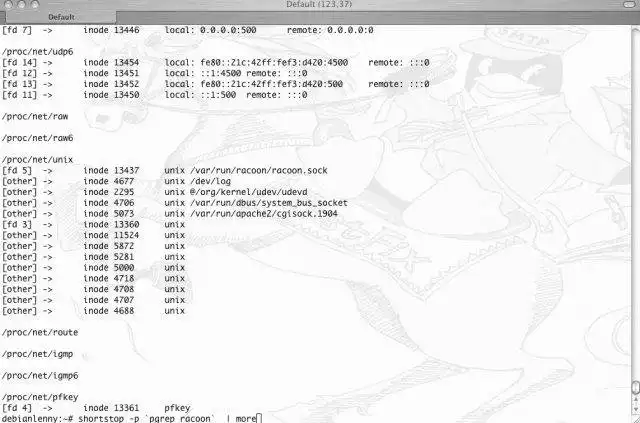Click the /proc/net/unix heading
This screenshot has width=640, height=423.
tap(37, 160)
